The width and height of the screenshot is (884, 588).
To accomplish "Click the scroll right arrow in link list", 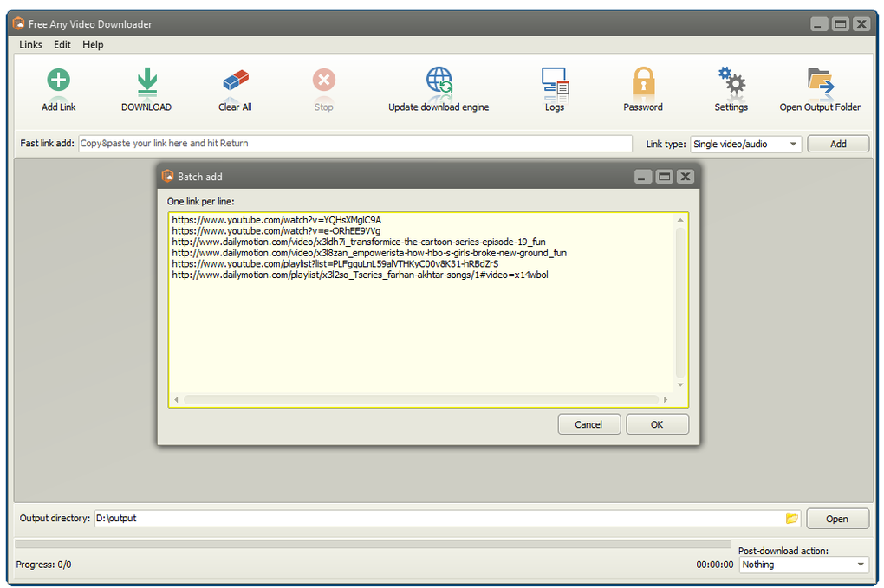I will coord(666,399).
